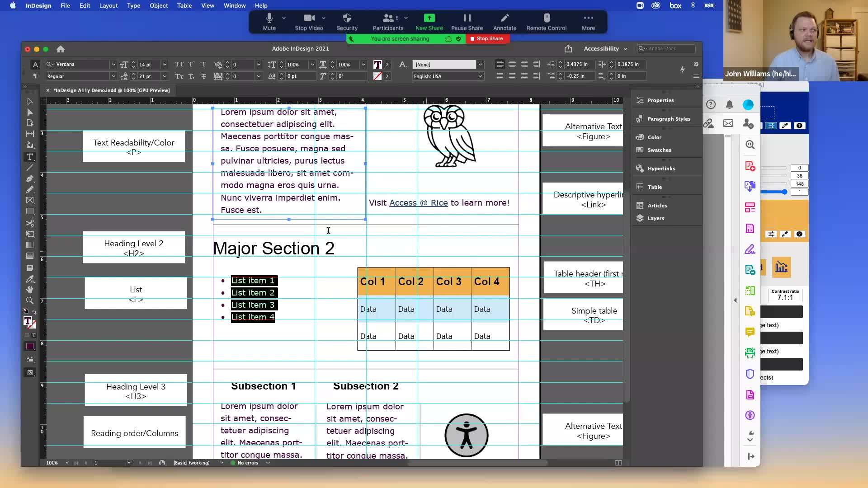The image size is (868, 488).
Task: Open the Window menu
Action: coord(235,5)
